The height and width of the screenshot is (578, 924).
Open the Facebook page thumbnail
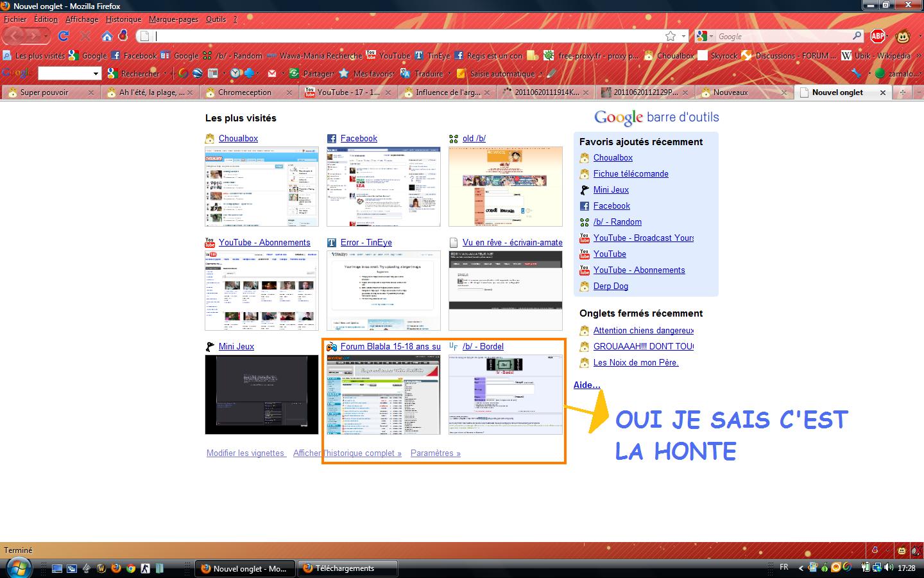click(383, 186)
